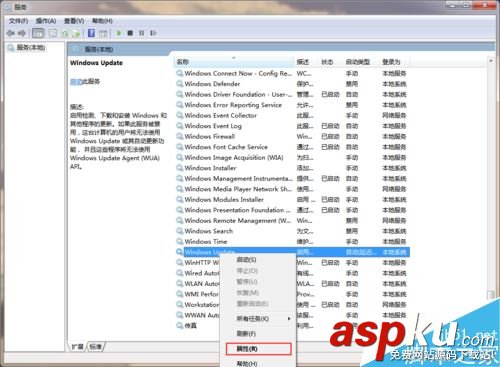Open Properties via the toolbar page icon
Viewport: 500px width, 367px height.
(x=53, y=33)
